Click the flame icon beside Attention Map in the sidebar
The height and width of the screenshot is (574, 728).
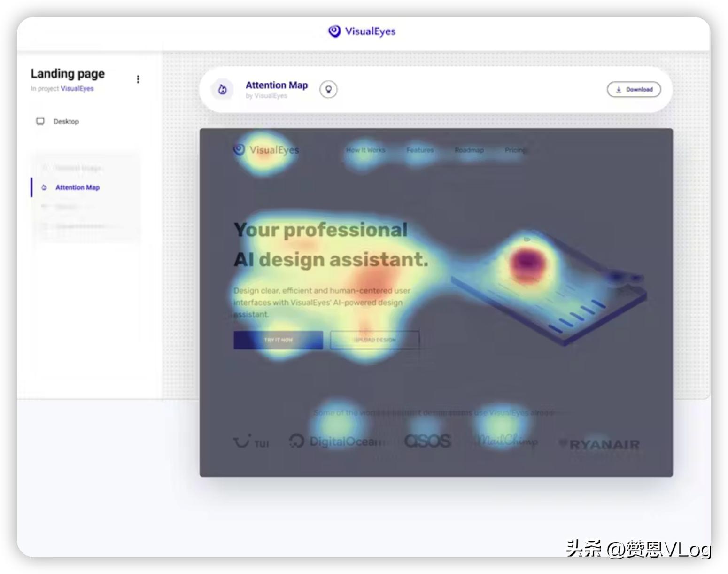point(44,187)
